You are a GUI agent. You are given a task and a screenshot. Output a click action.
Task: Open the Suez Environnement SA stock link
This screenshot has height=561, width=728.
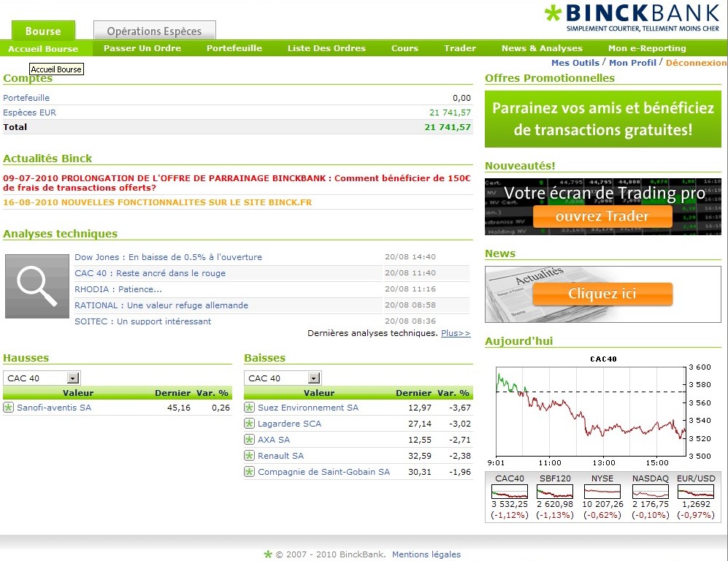308,408
